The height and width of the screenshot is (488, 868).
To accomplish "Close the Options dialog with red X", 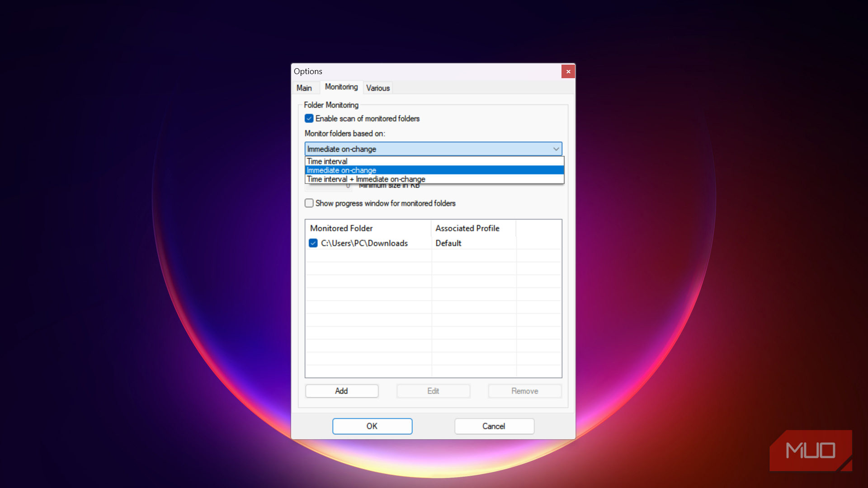I will click(568, 71).
